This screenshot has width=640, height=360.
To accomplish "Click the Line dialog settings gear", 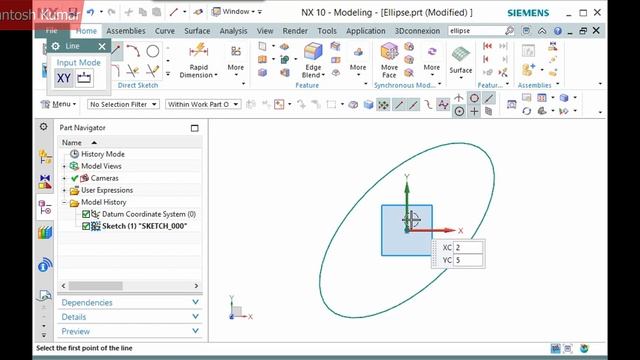I will pos(56,46).
